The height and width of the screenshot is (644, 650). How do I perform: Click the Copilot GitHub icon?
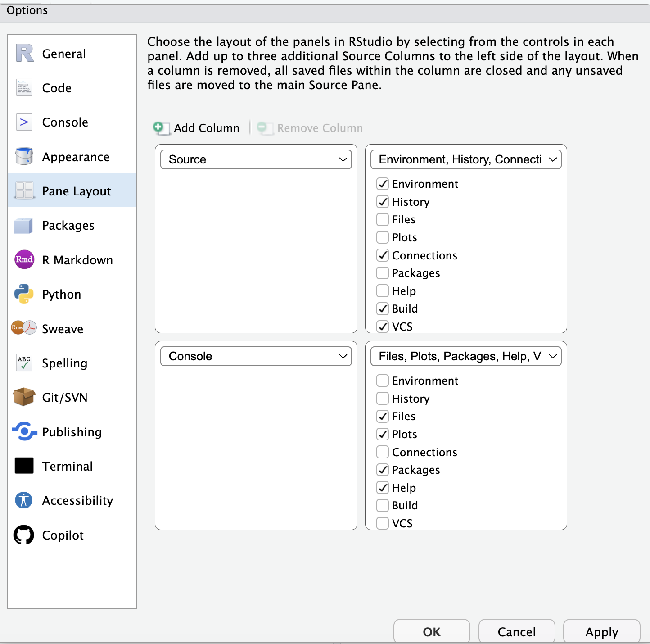tap(23, 535)
